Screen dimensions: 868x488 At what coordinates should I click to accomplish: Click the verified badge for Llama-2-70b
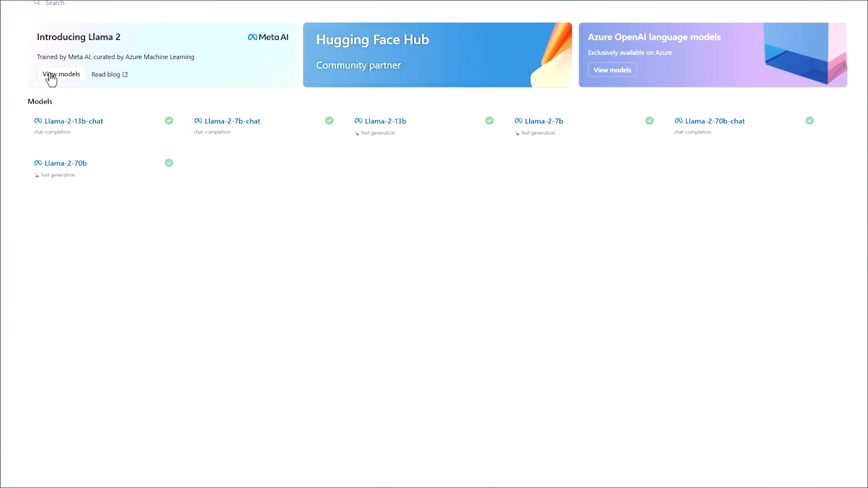point(169,163)
